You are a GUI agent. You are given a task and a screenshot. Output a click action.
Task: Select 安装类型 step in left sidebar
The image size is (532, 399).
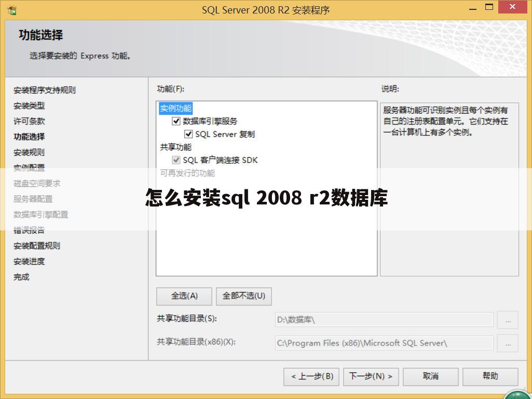click(x=29, y=105)
